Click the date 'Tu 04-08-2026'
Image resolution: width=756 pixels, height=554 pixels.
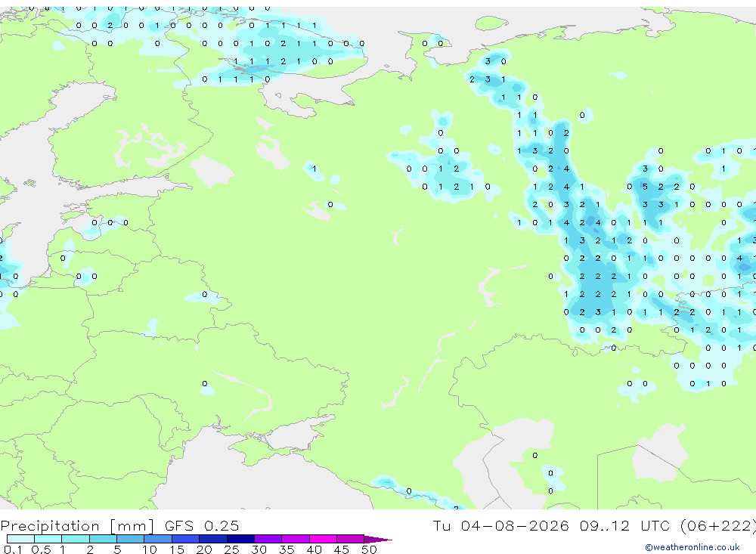coord(500,525)
